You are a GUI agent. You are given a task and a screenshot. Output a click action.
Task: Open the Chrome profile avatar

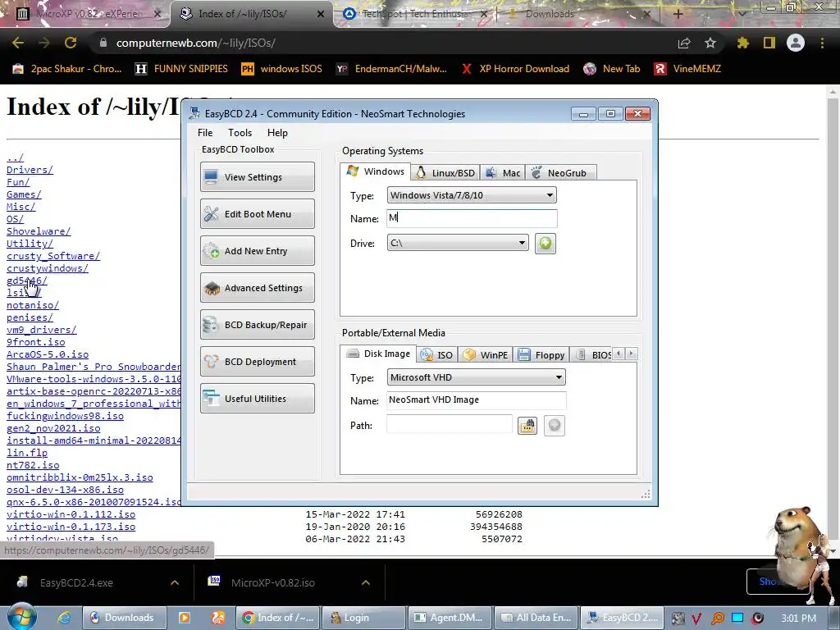796,43
